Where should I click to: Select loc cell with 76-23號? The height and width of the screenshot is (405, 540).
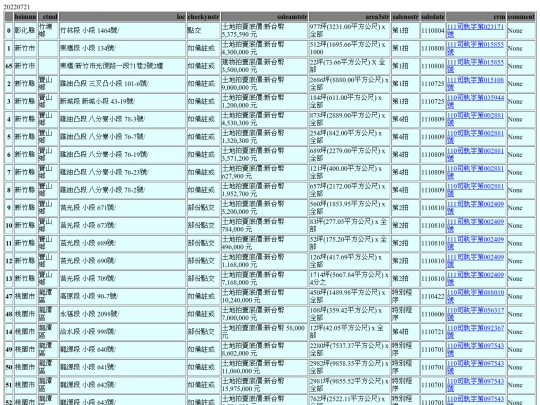(x=122, y=172)
